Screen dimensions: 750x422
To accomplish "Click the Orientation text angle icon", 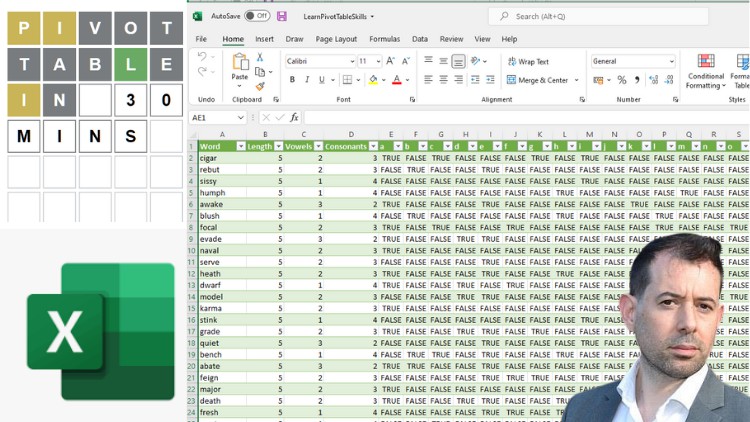I will [x=475, y=61].
